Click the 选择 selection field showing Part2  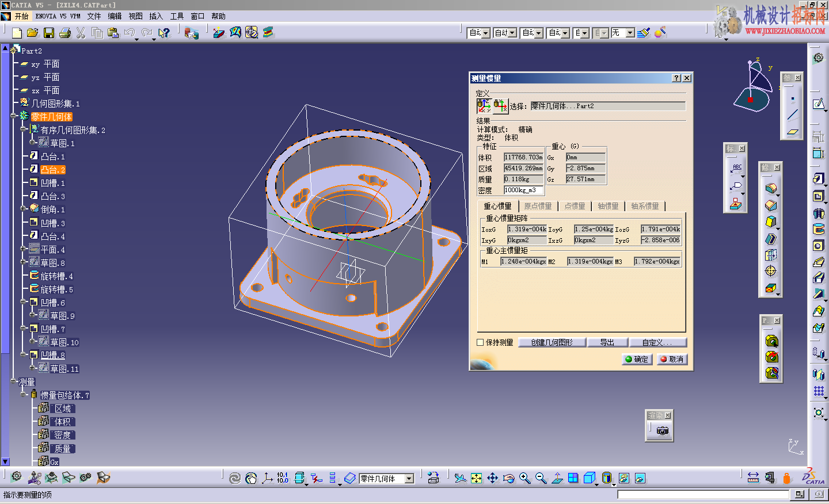click(608, 106)
